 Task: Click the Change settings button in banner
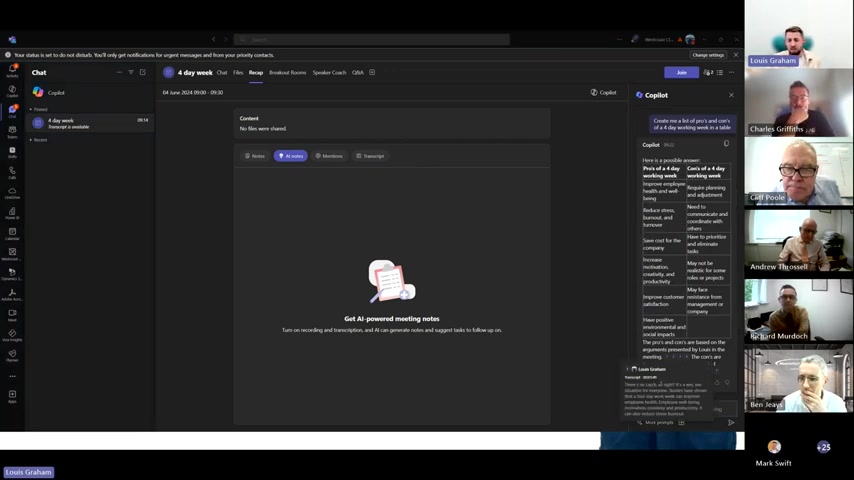708,54
